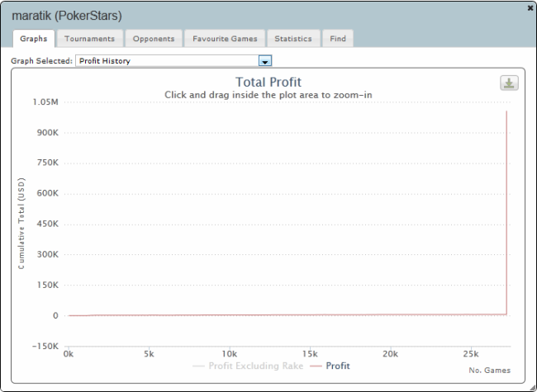537x392 pixels.
Task: Click the No. Games axis label
Action: pos(490,371)
